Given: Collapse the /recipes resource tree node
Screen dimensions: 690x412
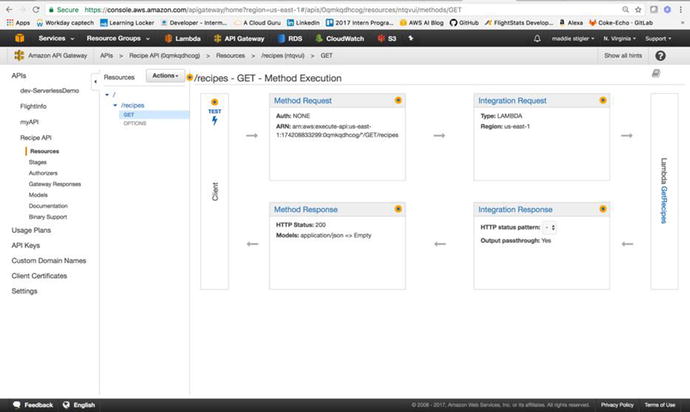Looking at the screenshot, I should (115, 104).
